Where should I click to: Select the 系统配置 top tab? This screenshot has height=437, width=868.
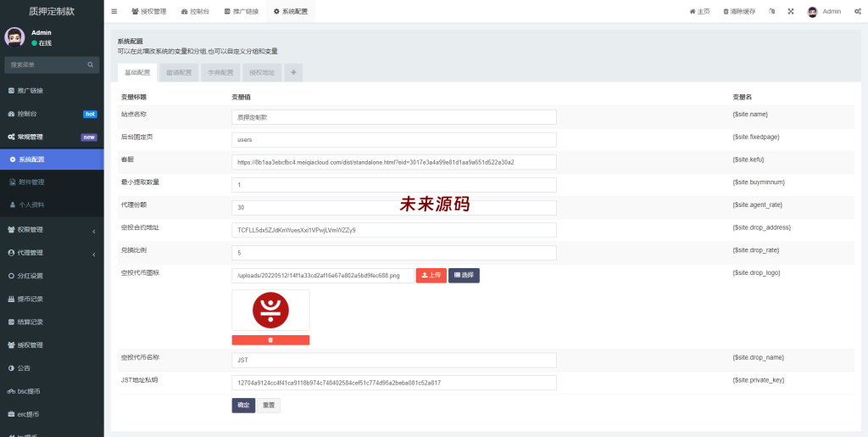coord(291,11)
